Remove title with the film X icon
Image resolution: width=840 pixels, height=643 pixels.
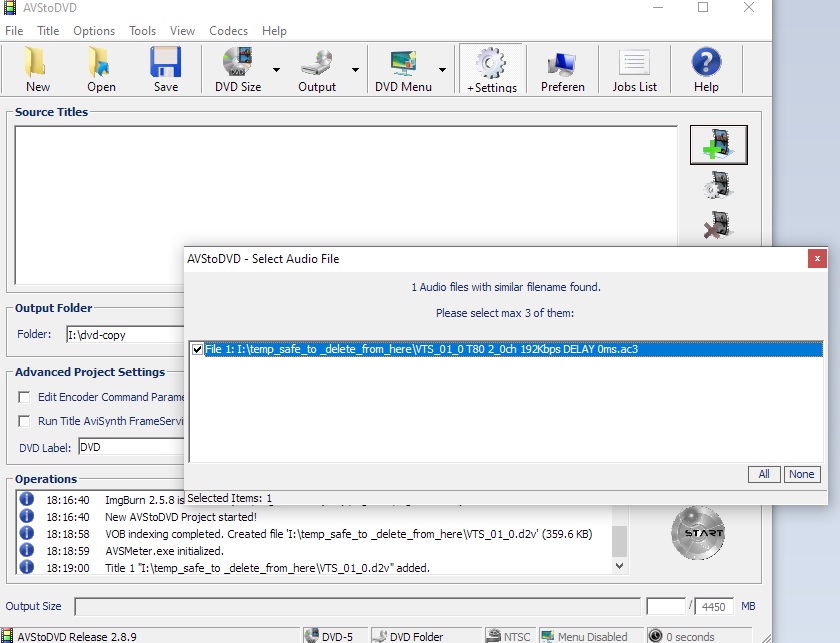718,225
